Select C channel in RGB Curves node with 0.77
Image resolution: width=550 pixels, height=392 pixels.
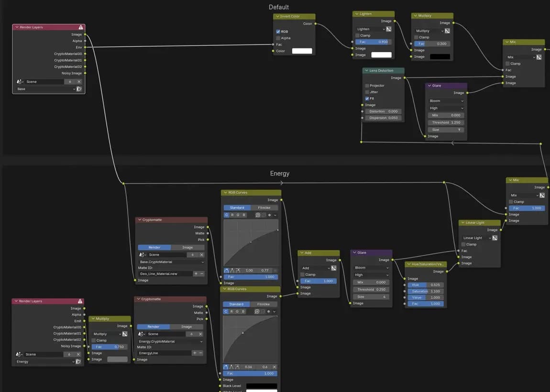click(227, 215)
